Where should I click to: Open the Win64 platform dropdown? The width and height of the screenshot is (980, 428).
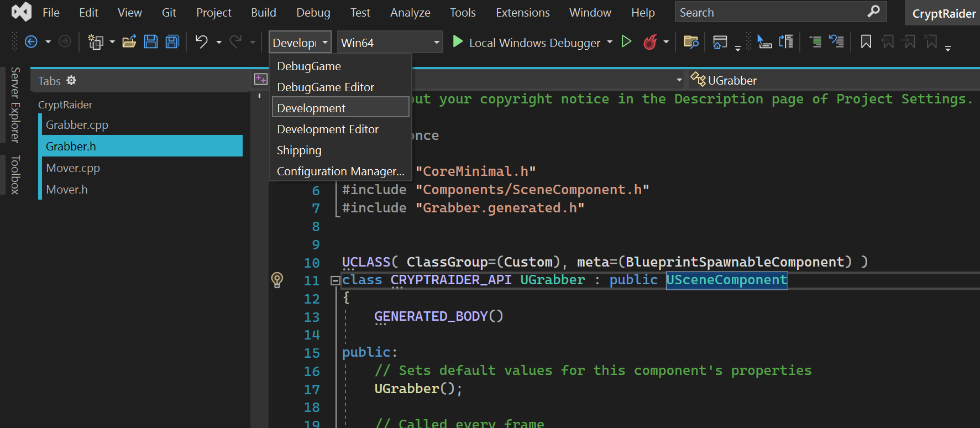(x=390, y=43)
